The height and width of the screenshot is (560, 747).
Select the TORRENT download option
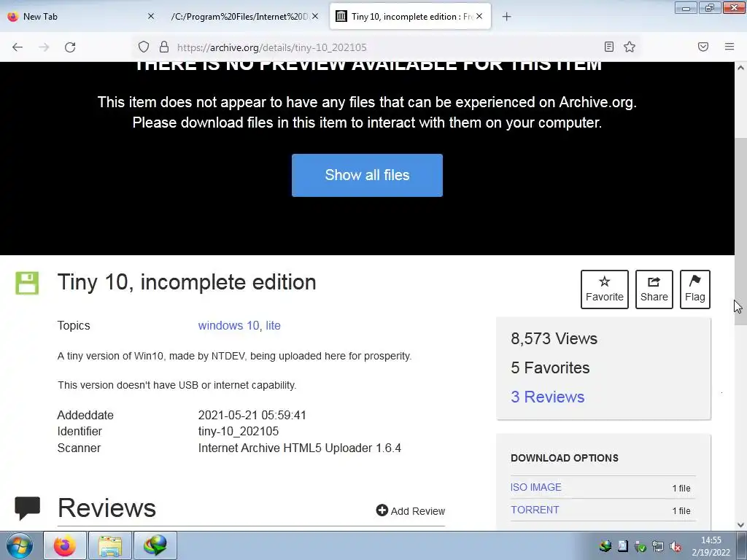pyautogui.click(x=535, y=510)
